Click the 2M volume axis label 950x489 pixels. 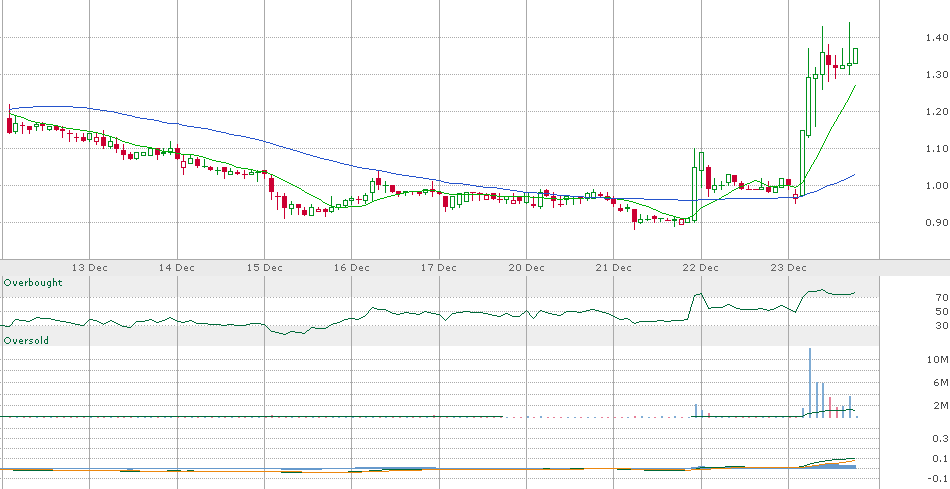(x=941, y=405)
